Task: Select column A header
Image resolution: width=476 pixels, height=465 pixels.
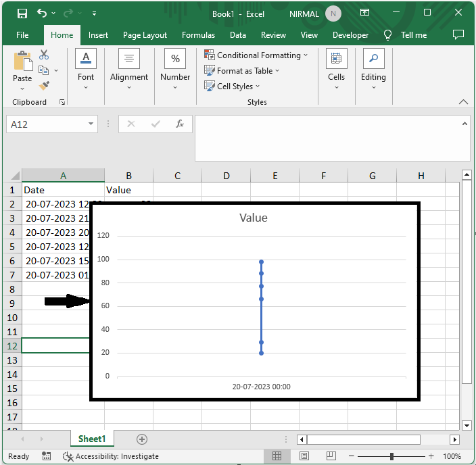Action: 63,176
